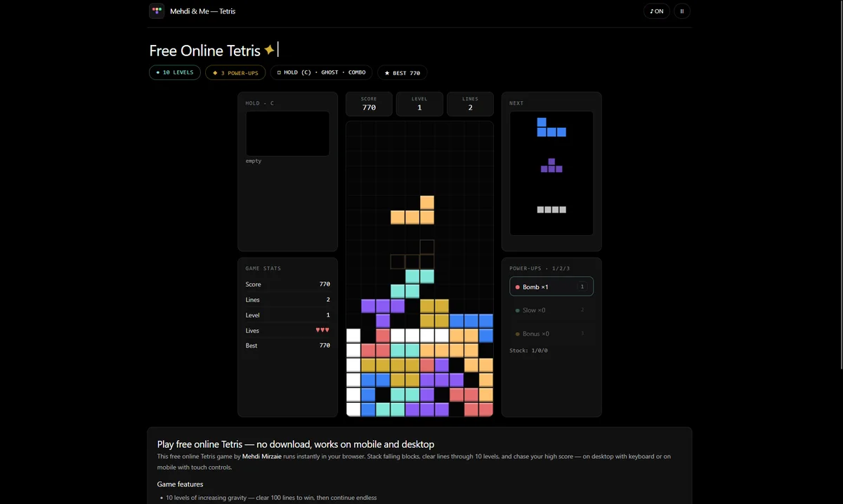Image resolution: width=843 pixels, height=504 pixels.
Task: Click the BEST 770 star badge
Action: coord(403,72)
